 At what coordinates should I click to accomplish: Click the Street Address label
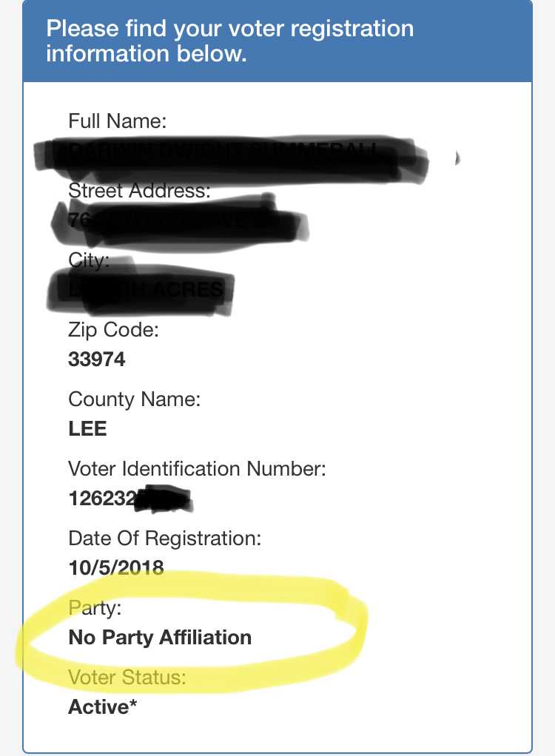pyautogui.click(x=139, y=191)
